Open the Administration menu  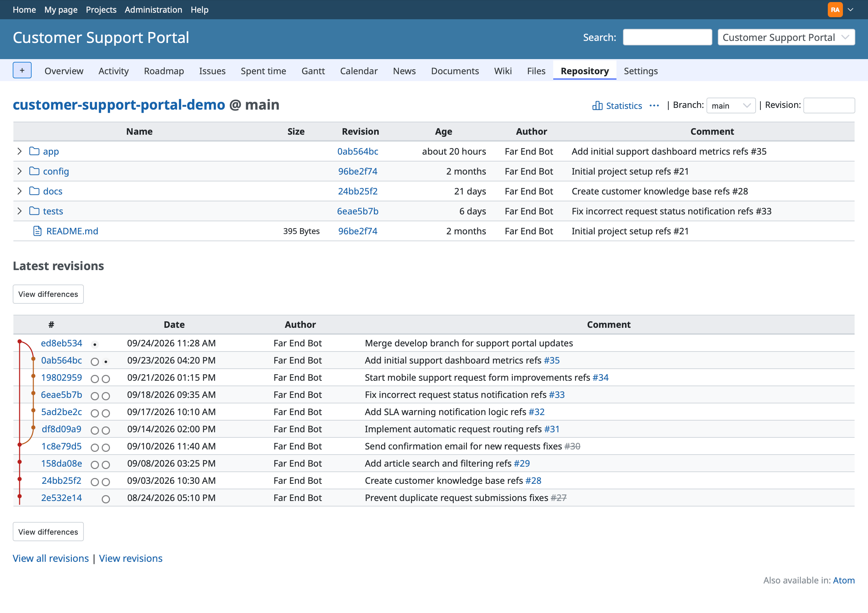coord(153,9)
